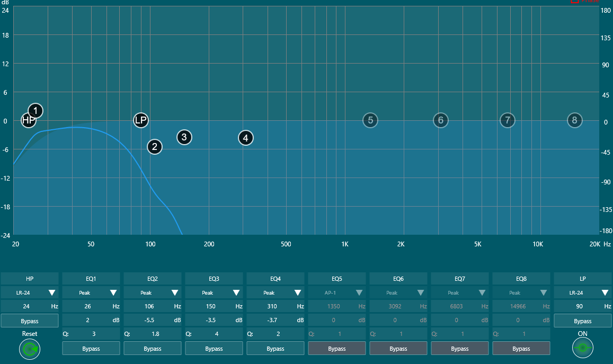Disable Bypass on EQ5 band

point(337,349)
